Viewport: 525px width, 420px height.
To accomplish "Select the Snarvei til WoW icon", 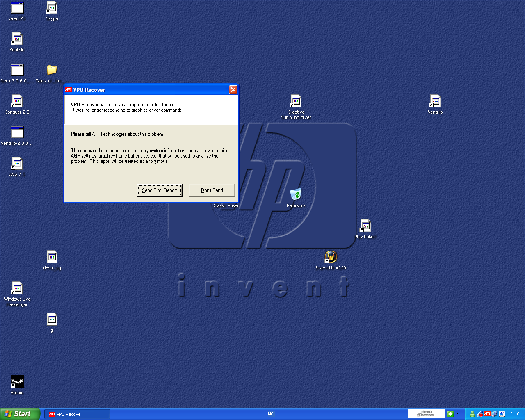I will click(331, 258).
